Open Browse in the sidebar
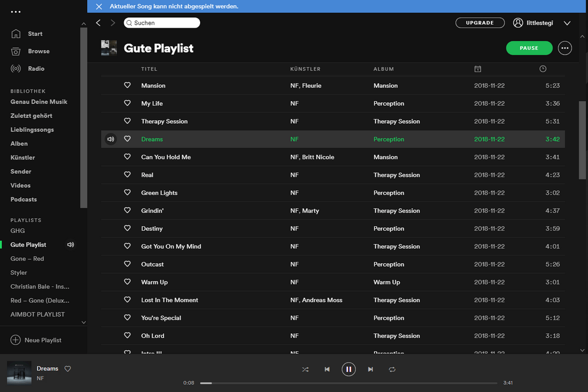Image resolution: width=588 pixels, height=392 pixels. (x=38, y=51)
